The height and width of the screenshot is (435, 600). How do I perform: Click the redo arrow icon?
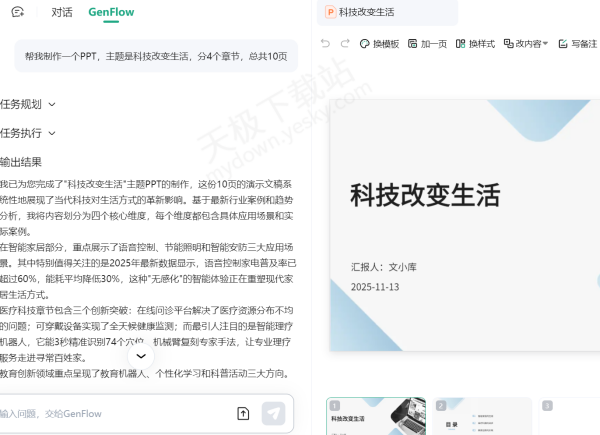pyautogui.click(x=346, y=44)
